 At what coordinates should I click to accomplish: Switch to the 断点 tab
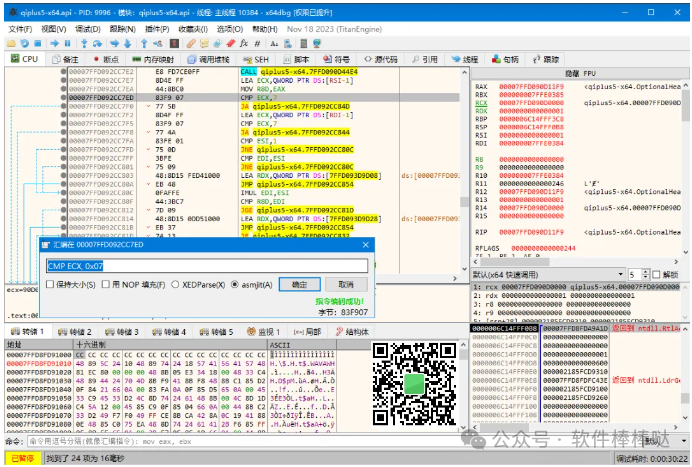106,60
